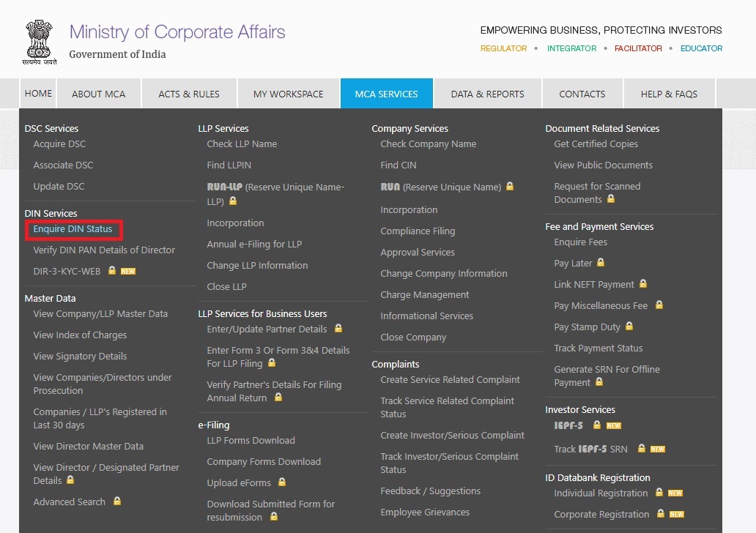This screenshot has height=533, width=756.
Task: Open View Public Documents link
Action: pos(603,165)
